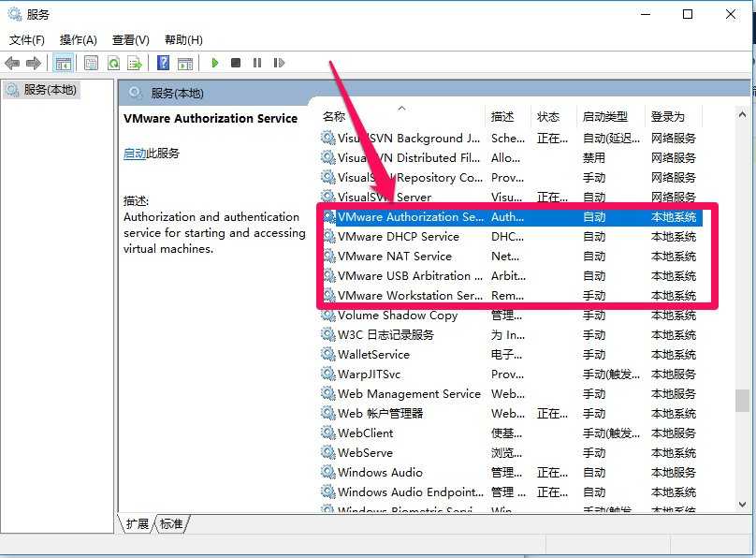
Task: Sort by the 描述 column header
Action: coord(509,117)
